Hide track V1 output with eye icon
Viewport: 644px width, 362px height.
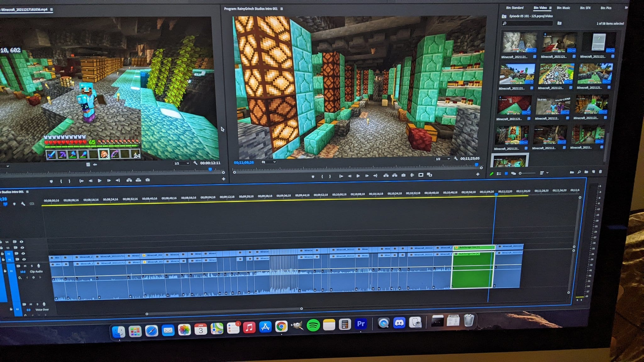pyautogui.click(x=24, y=259)
